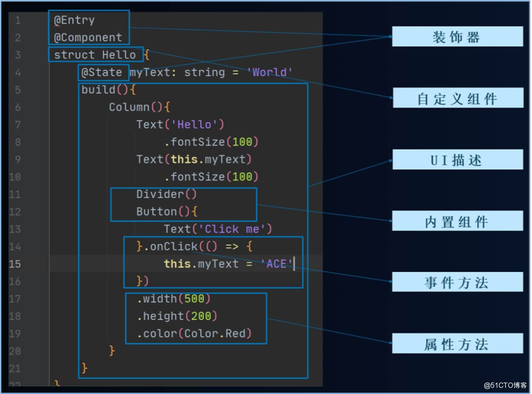Click Text('Click me') on line 13
This screenshot has height=394, width=532.
[x=218, y=229]
